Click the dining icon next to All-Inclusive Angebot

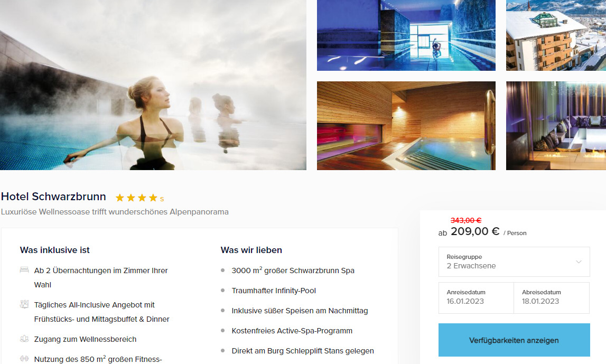coord(24,304)
